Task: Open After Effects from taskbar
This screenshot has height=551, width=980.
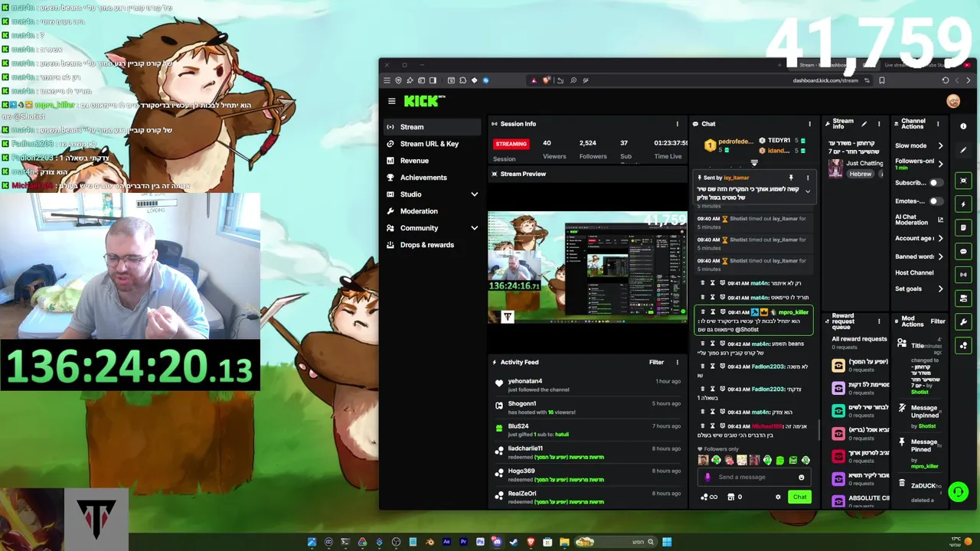Action: (x=446, y=542)
